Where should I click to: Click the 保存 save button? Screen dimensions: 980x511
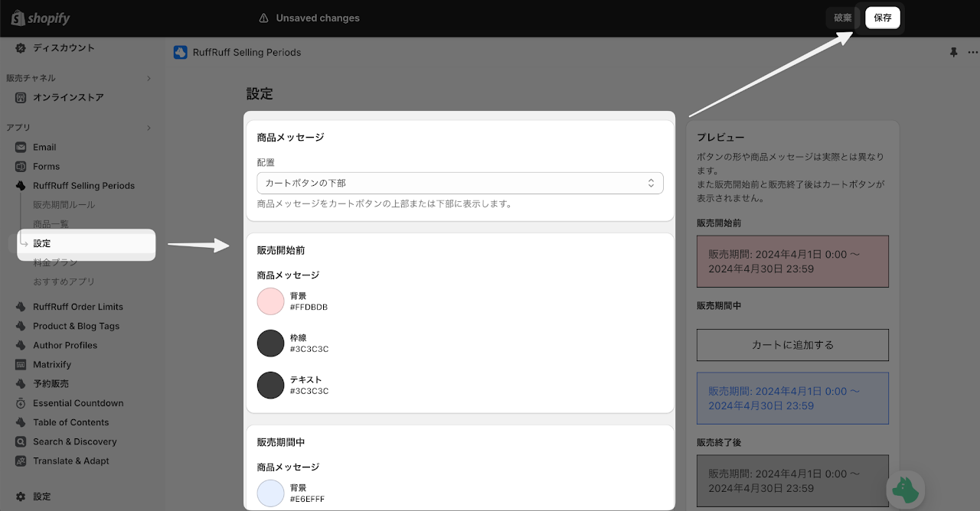tap(883, 18)
